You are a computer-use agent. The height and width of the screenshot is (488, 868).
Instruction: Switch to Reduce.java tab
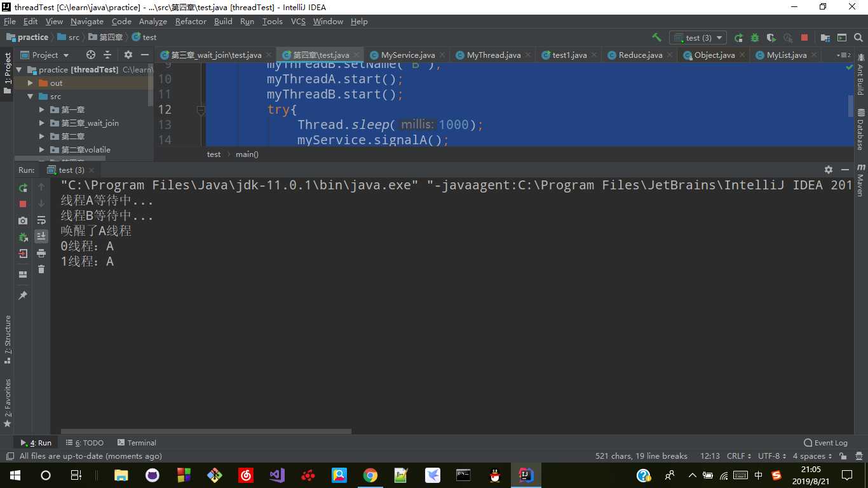click(x=641, y=55)
